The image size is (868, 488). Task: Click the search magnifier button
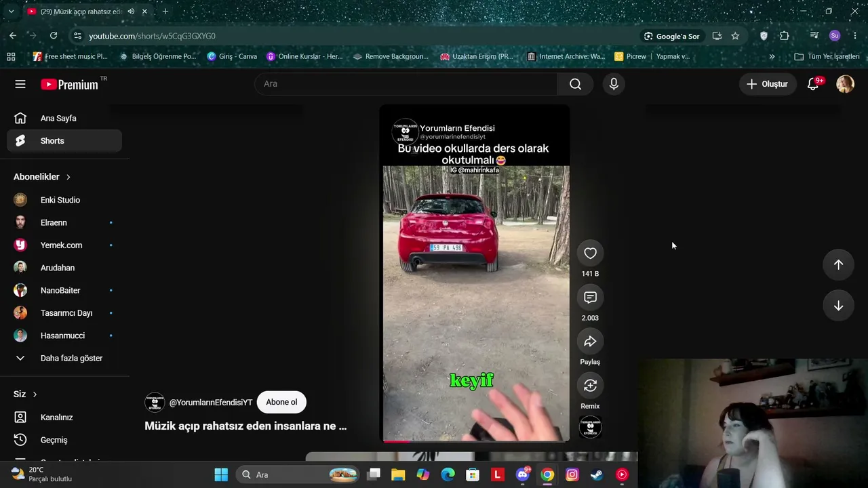[575, 84]
